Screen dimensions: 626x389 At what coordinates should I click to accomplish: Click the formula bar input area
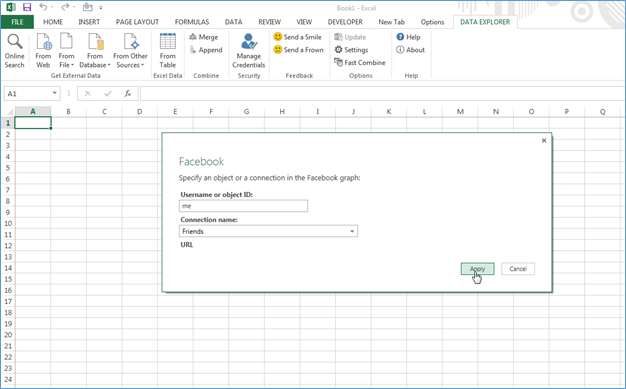tap(382, 93)
